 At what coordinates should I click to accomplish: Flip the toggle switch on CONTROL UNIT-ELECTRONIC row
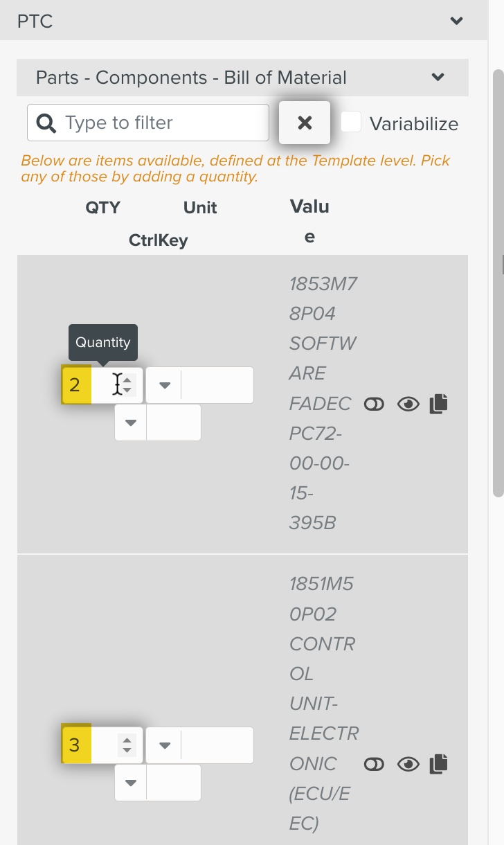(374, 764)
